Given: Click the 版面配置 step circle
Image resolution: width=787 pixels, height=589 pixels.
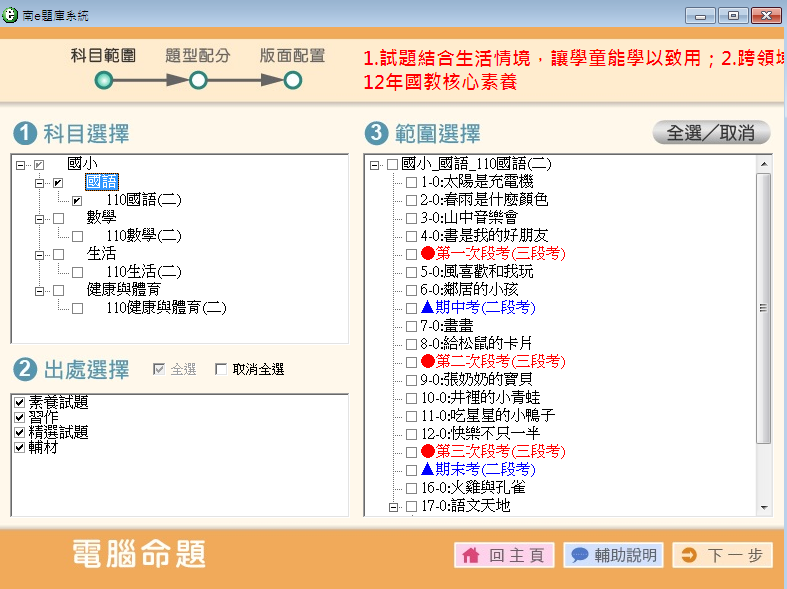Looking at the screenshot, I should 293,80.
